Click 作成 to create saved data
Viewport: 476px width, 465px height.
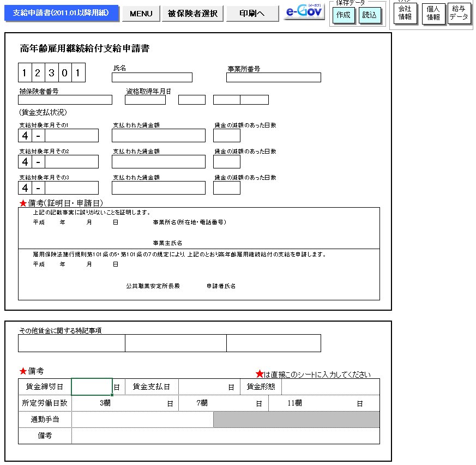pyautogui.click(x=344, y=15)
